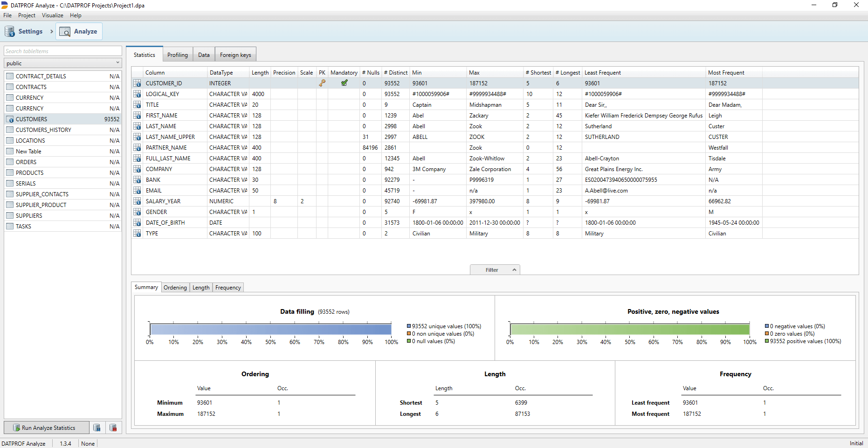868x448 pixels.
Task: Click the 84196 nulls cell
Action: click(x=370, y=147)
